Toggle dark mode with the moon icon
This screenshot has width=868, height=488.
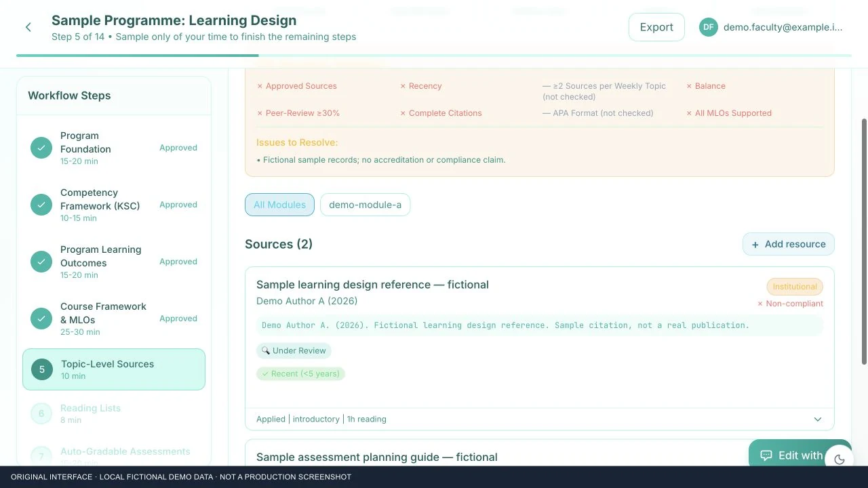pyautogui.click(x=840, y=460)
